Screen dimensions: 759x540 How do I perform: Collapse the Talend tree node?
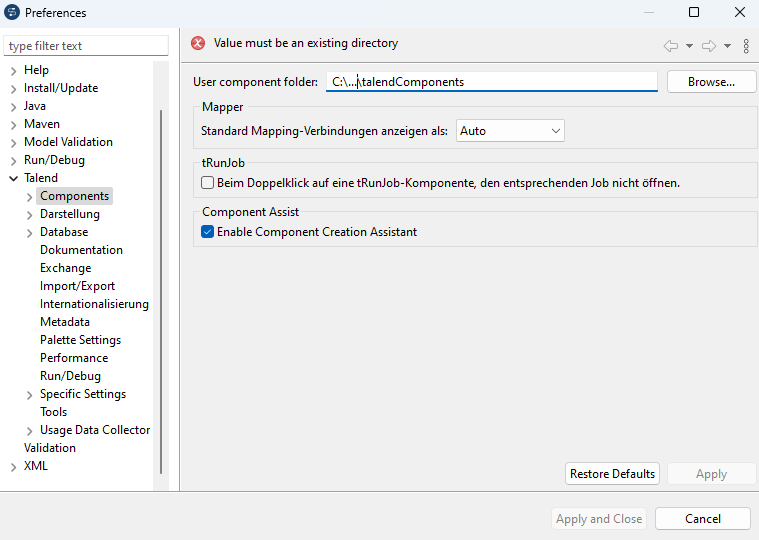click(x=14, y=179)
